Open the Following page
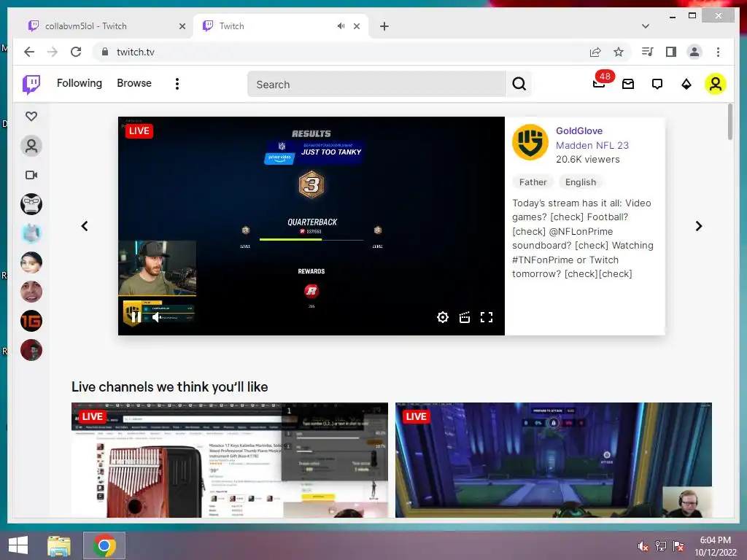Screen dimensions: 747x560 (79, 83)
